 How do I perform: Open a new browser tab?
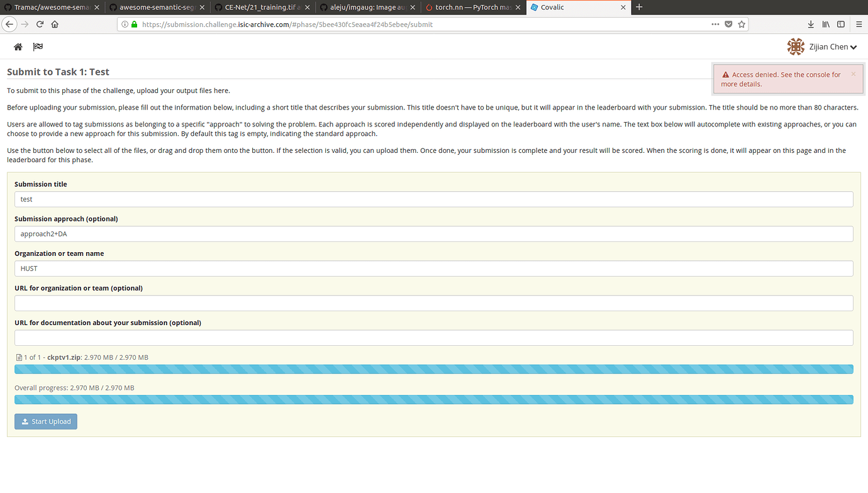[639, 8]
